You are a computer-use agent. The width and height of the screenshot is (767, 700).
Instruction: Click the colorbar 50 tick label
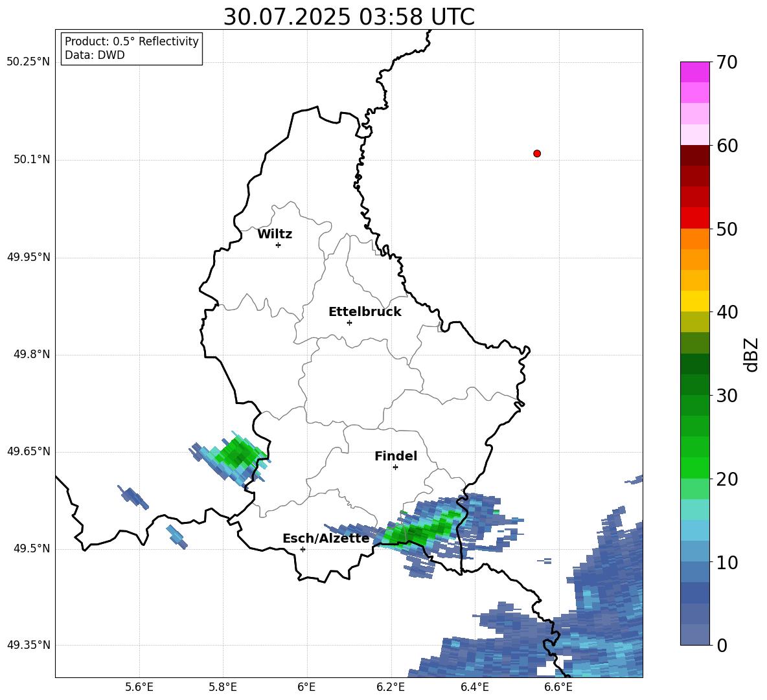pos(727,229)
